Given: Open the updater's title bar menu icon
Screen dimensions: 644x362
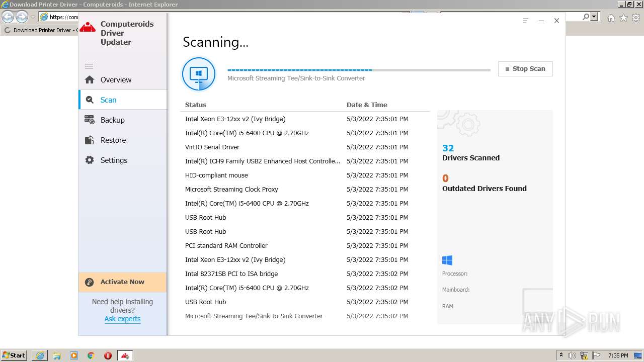Looking at the screenshot, I should point(526,21).
